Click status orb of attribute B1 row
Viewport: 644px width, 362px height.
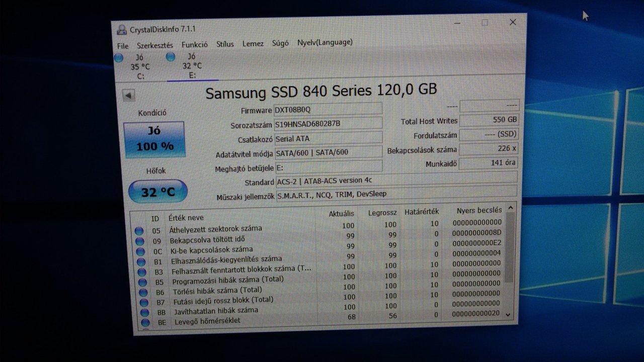pyautogui.click(x=141, y=262)
